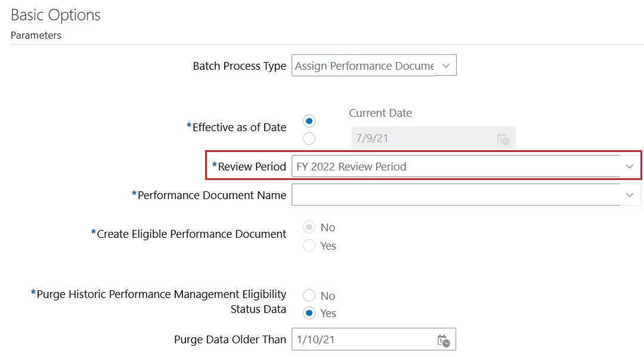
Task: Click the Current Date label text
Action: point(380,113)
